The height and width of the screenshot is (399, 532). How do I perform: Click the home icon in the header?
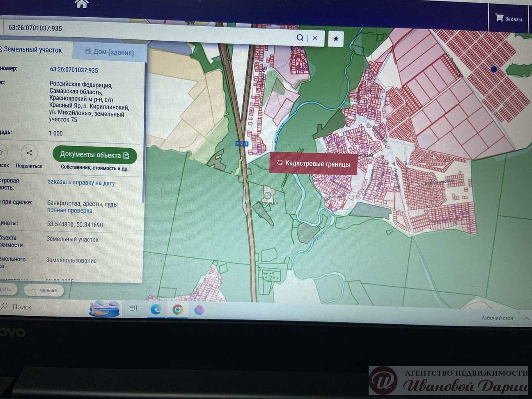pos(82,4)
